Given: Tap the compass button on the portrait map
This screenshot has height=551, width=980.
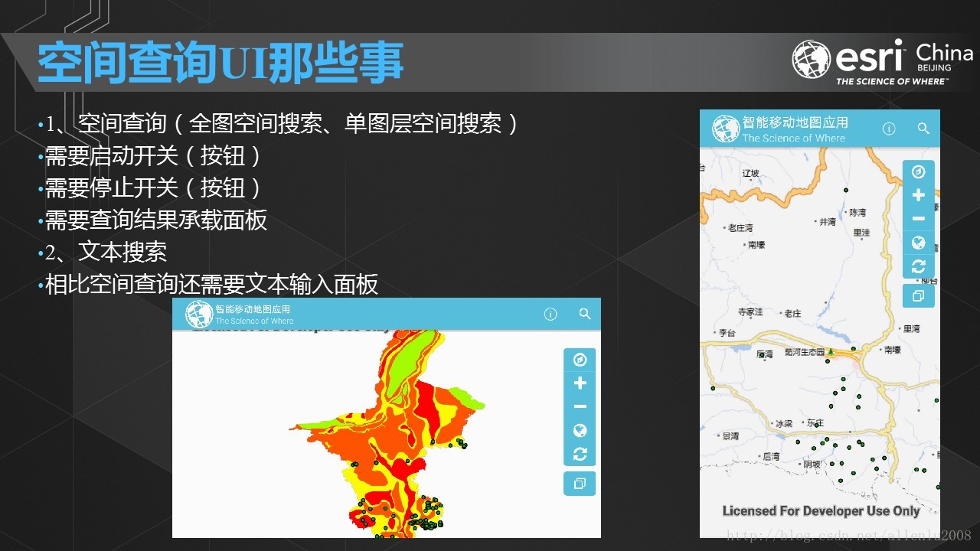Looking at the screenshot, I should click(x=919, y=171).
